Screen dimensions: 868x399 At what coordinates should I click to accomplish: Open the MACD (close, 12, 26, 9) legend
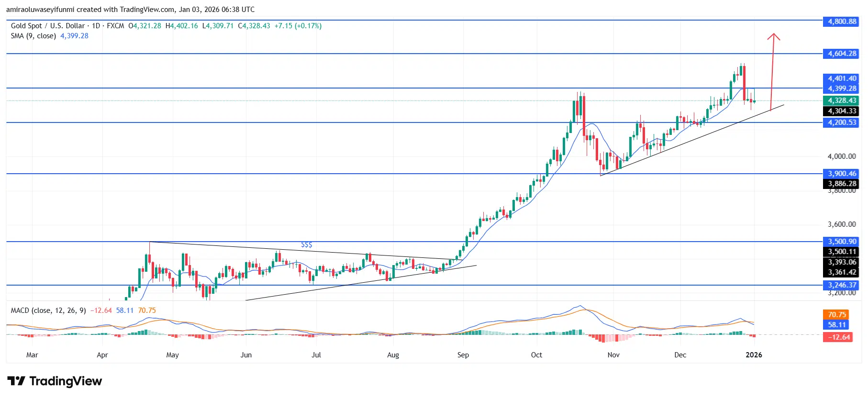pyautogui.click(x=48, y=310)
